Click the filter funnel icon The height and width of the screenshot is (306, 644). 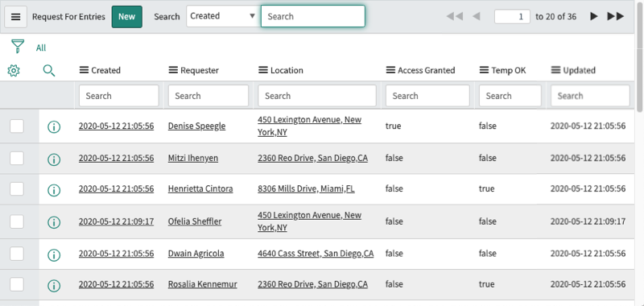[18, 46]
